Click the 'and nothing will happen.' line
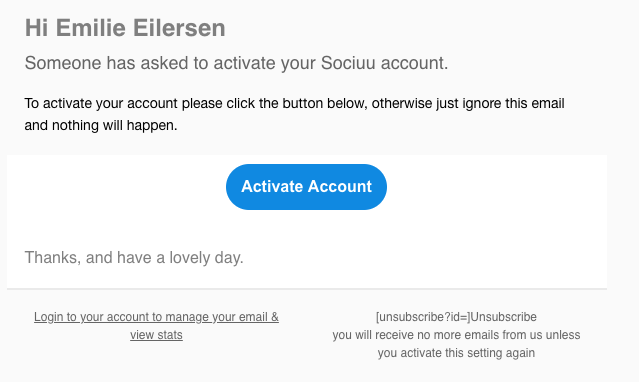Screen dimensions: 639x382 point(101,125)
